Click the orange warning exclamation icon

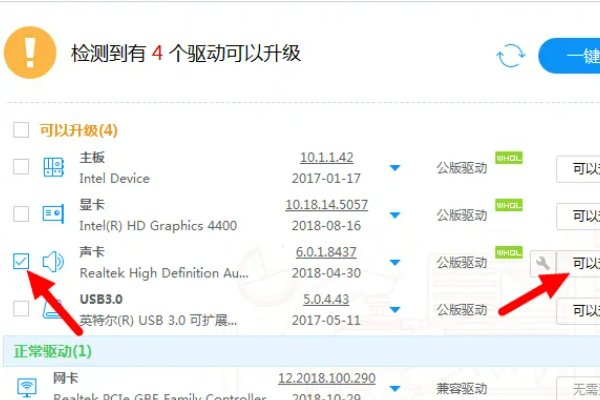(30, 52)
